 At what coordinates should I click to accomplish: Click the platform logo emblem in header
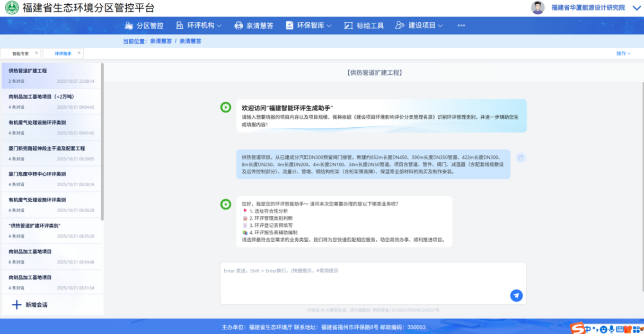click(x=12, y=7)
